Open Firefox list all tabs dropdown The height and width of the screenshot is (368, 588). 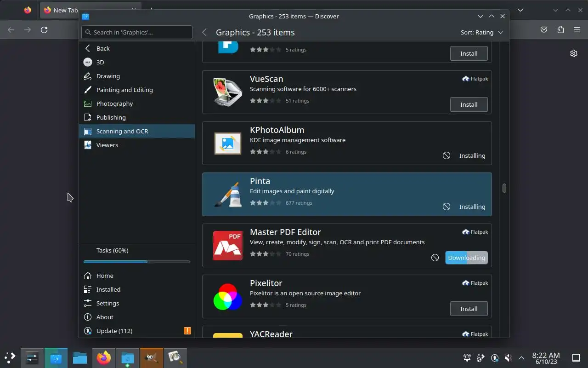(x=520, y=10)
